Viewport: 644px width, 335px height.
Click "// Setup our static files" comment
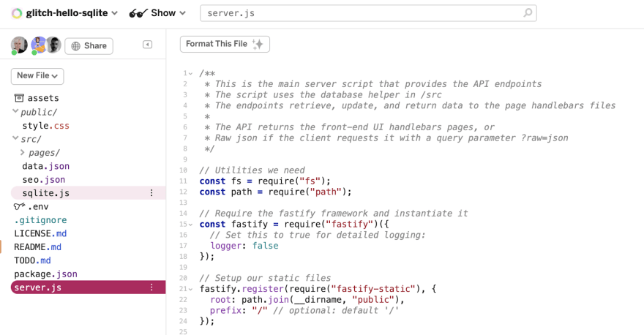pos(266,278)
